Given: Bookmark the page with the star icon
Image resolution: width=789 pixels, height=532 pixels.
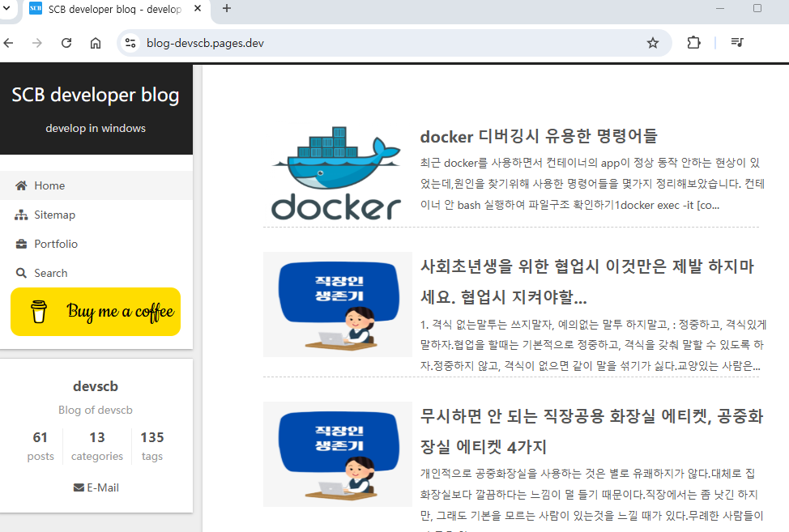Looking at the screenshot, I should point(653,42).
